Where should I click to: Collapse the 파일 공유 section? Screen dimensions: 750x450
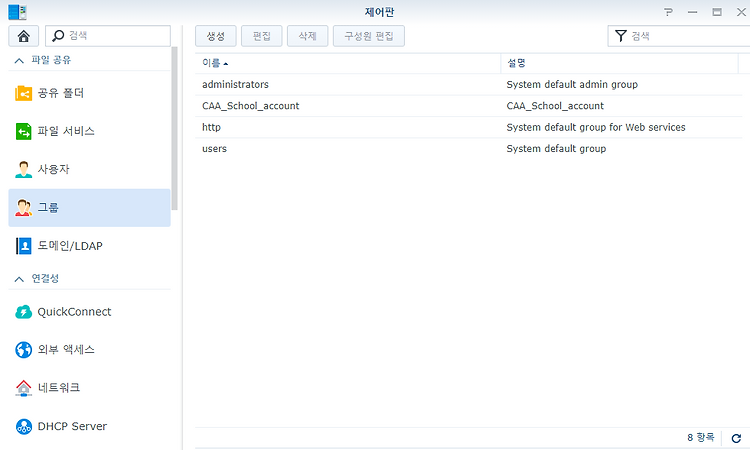point(19,60)
